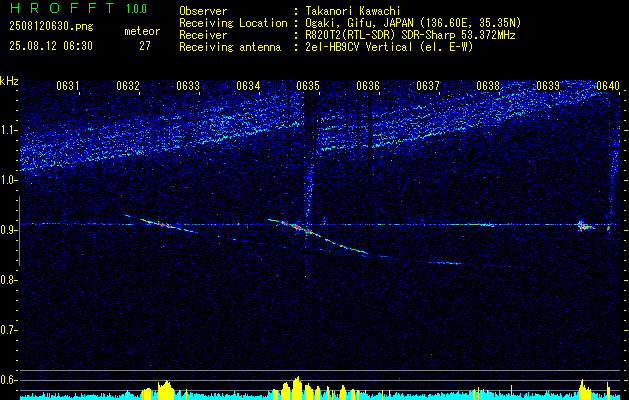The image size is (629, 400).
Task: Click the 1.0 frequency axis label
Action: coord(8,181)
